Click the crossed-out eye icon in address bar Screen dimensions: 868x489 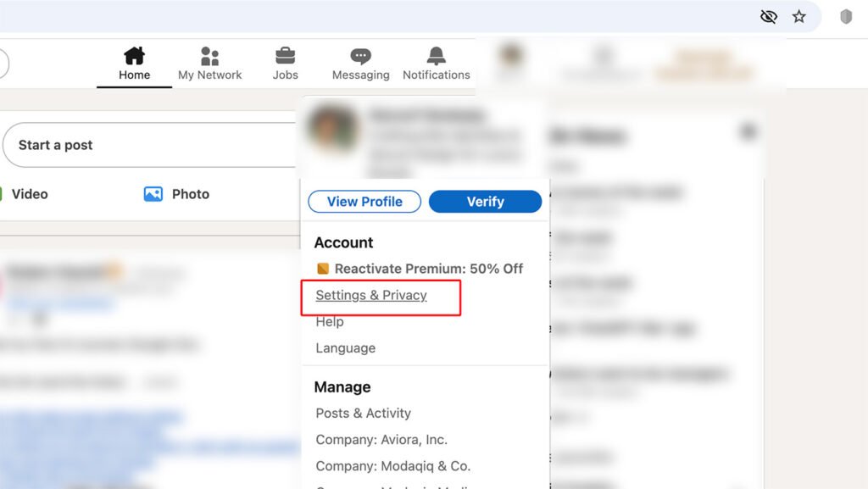pyautogui.click(x=769, y=16)
